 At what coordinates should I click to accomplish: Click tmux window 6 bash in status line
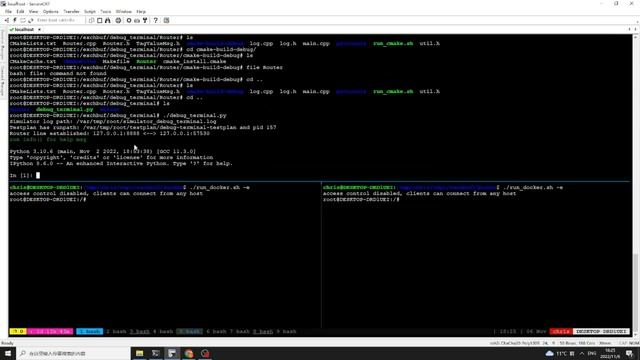point(216,331)
